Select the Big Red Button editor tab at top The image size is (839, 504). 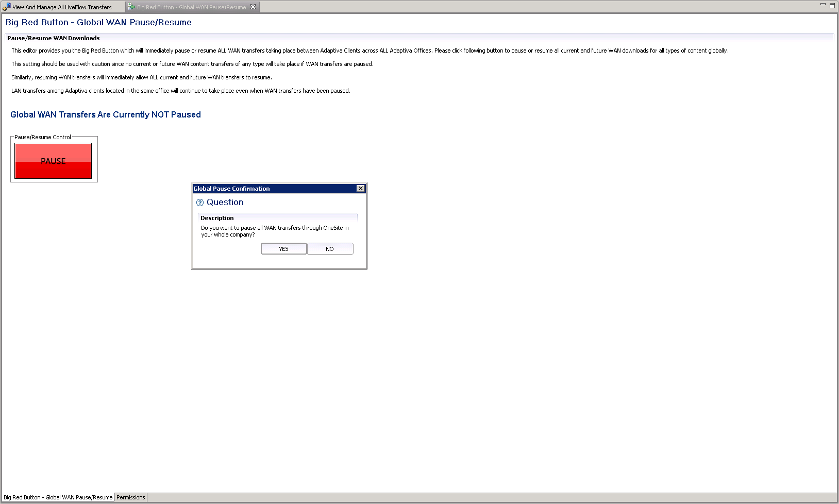191,7
